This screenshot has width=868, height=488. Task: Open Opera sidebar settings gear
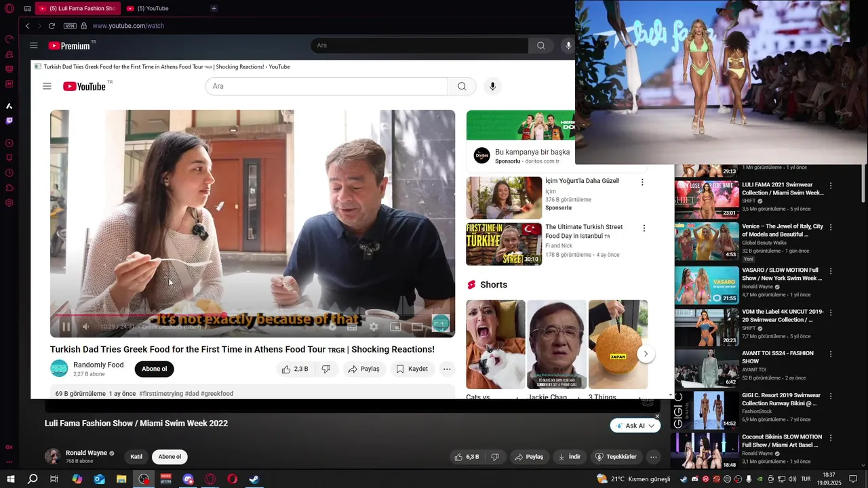coord(9,203)
